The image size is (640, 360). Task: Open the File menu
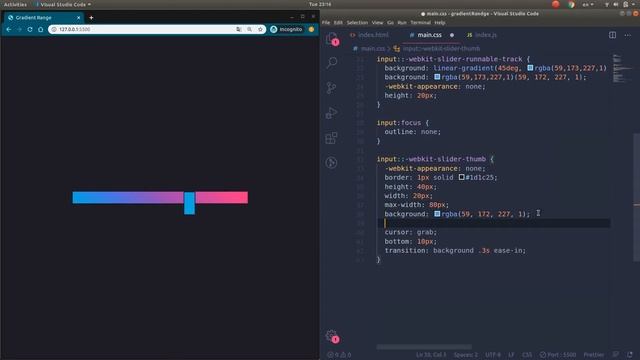click(326, 22)
